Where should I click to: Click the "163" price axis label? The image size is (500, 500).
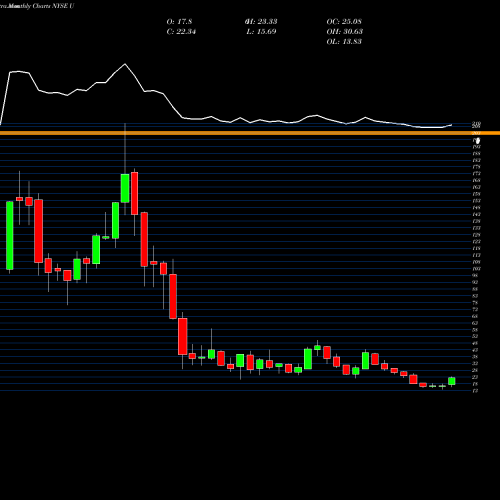click(x=476, y=187)
